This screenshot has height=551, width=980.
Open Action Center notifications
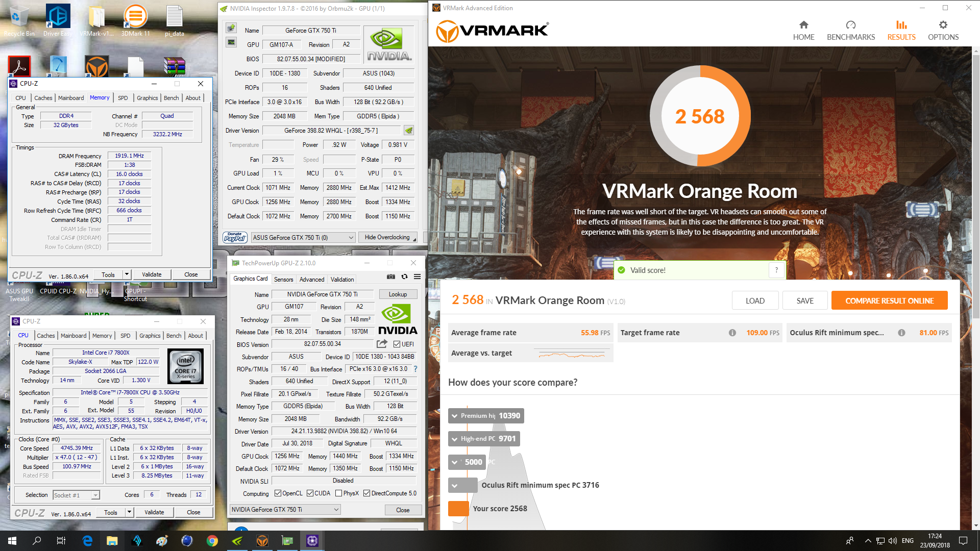[963, 541]
